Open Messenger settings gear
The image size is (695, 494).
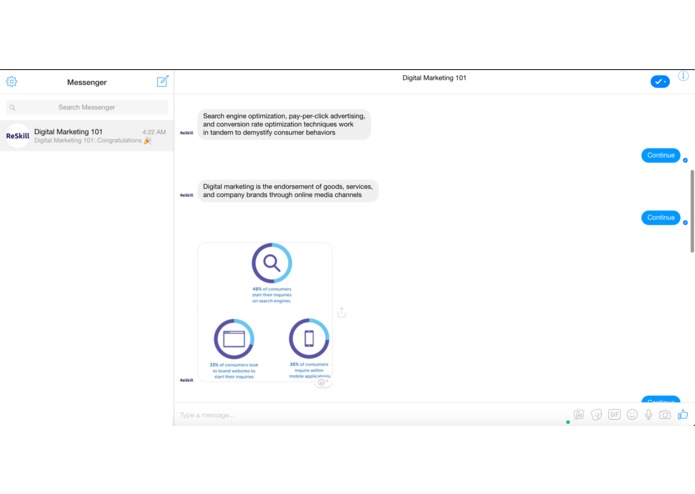(12, 82)
